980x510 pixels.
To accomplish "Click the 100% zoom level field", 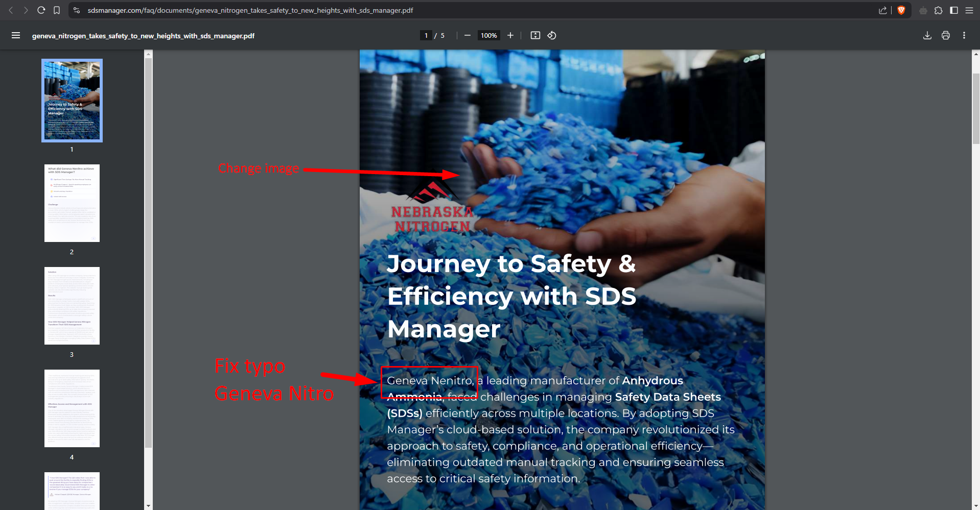I will [x=488, y=35].
